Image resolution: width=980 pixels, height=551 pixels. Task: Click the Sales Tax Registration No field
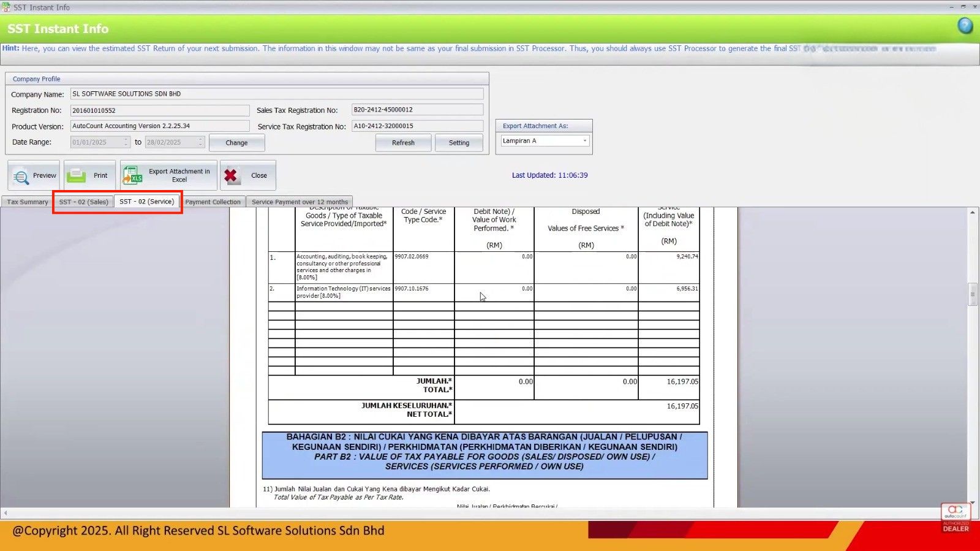pyautogui.click(x=417, y=110)
